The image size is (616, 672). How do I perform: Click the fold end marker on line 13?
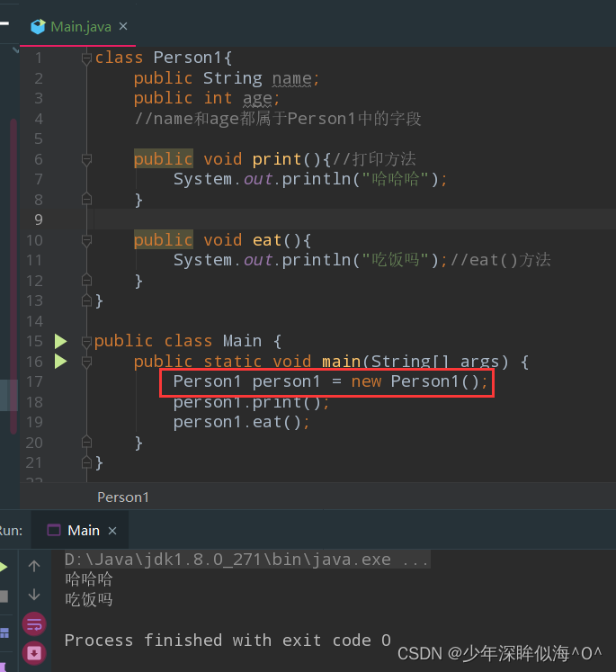(86, 300)
